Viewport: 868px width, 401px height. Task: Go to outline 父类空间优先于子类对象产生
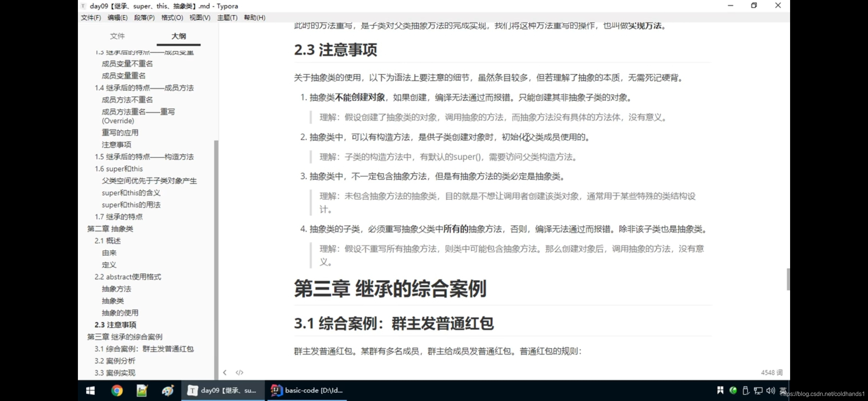click(149, 181)
